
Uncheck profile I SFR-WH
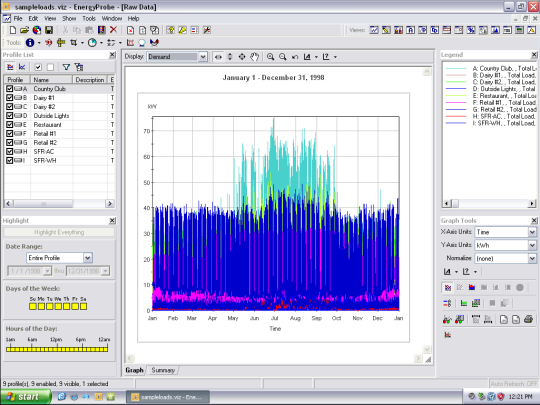click(9, 160)
